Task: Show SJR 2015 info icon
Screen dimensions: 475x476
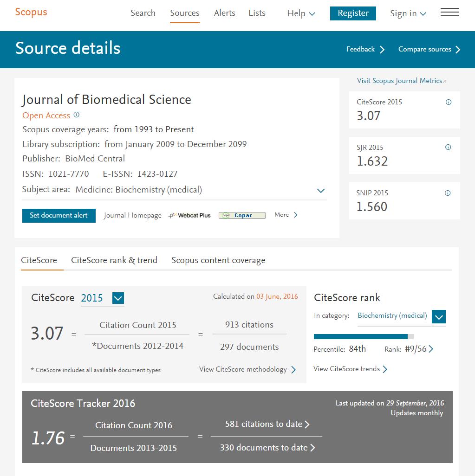Action: tap(448, 147)
